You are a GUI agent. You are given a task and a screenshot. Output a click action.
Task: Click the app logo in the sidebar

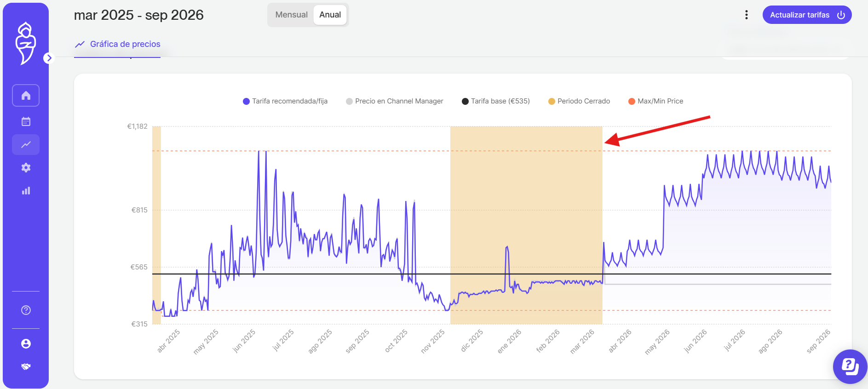[x=25, y=43]
